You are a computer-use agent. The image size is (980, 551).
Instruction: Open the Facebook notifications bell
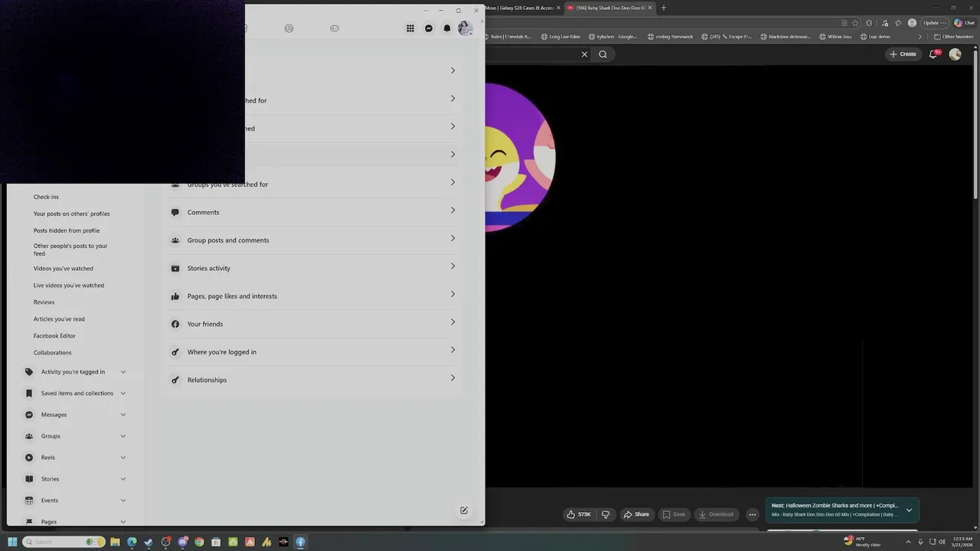pos(447,28)
